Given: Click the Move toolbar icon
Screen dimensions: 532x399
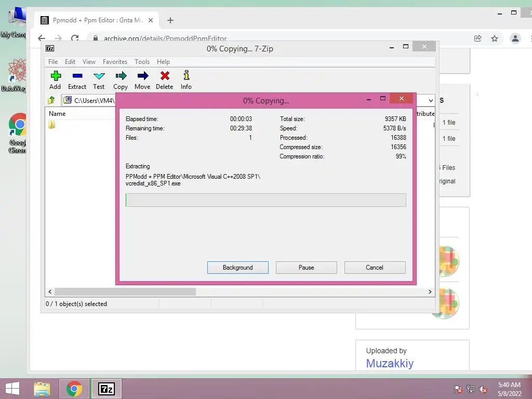Looking at the screenshot, I should [x=142, y=80].
